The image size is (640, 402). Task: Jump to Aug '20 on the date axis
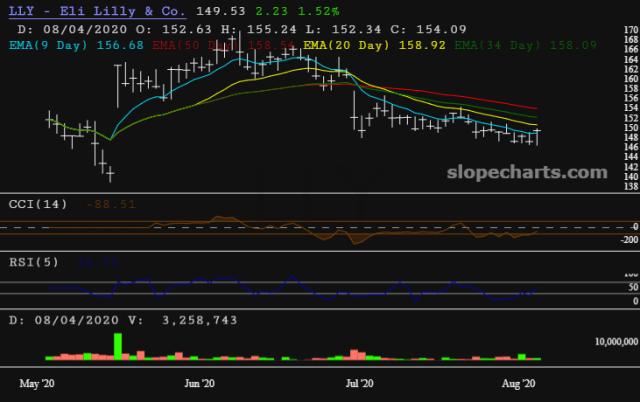click(519, 383)
